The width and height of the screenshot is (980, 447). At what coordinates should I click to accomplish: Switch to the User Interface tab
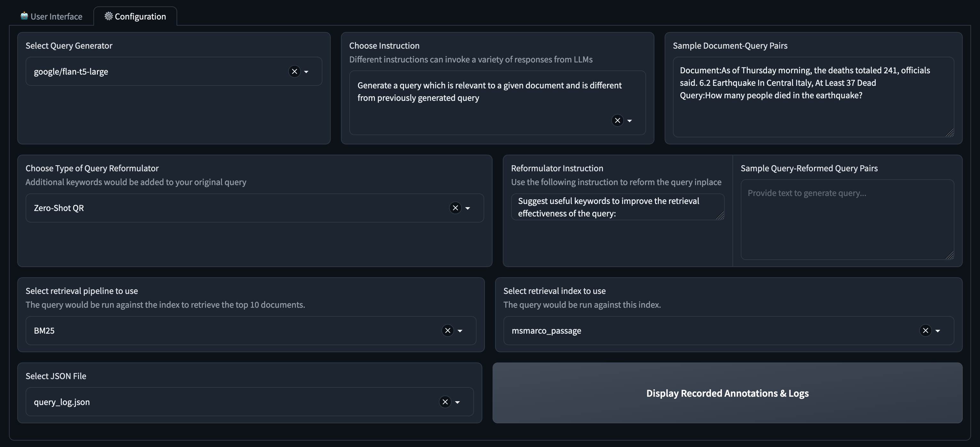coord(51,16)
